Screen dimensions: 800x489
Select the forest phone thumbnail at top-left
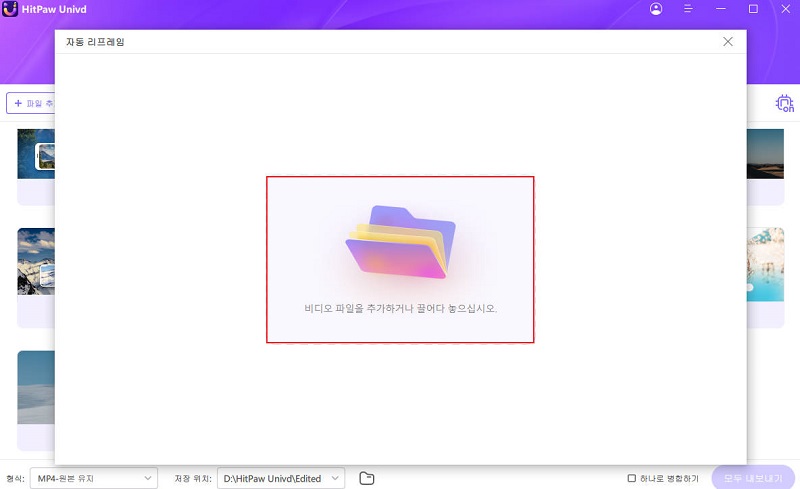[36, 154]
